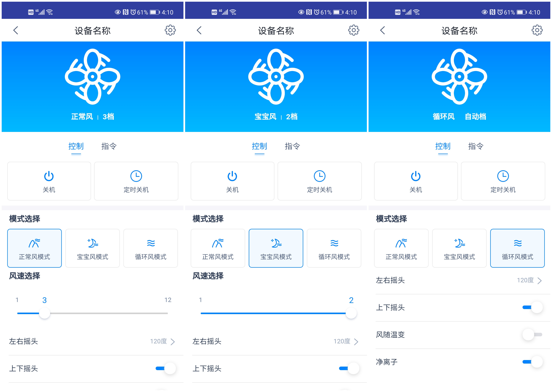This screenshot has width=552, height=392.
Task: Enable 风随温变 switch
Action: click(533, 335)
